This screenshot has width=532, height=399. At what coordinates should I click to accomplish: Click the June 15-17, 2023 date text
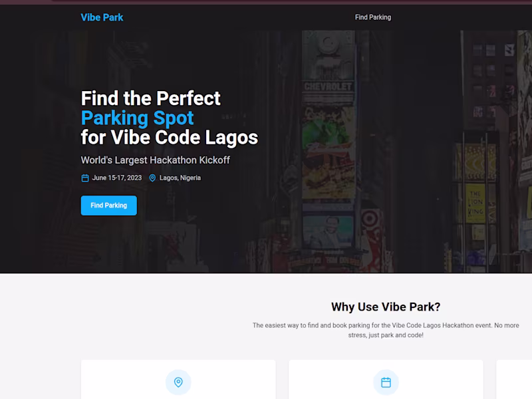coord(117,178)
